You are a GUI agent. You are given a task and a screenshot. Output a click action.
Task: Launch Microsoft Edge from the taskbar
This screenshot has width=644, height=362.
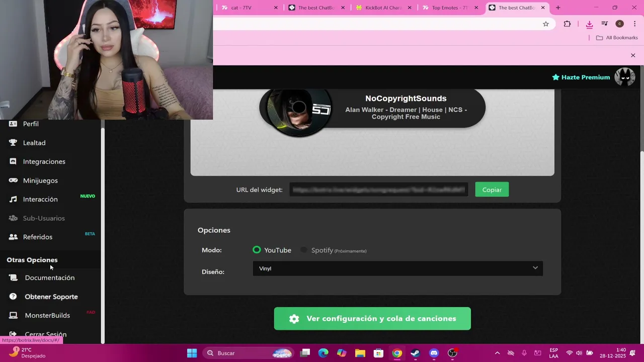coord(324,353)
